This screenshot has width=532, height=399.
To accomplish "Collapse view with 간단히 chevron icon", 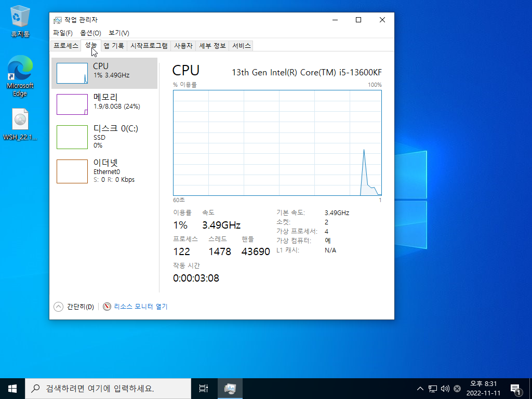I will click(58, 307).
